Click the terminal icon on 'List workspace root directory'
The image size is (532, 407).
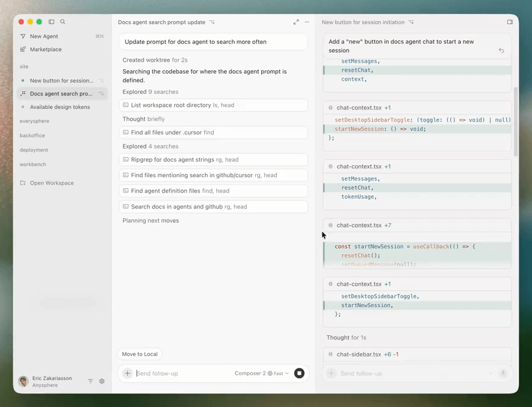click(x=125, y=105)
